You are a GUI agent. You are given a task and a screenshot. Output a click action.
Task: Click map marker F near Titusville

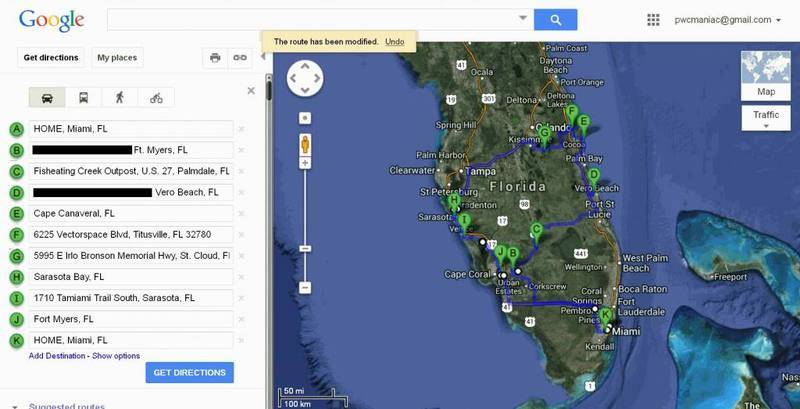click(x=572, y=114)
